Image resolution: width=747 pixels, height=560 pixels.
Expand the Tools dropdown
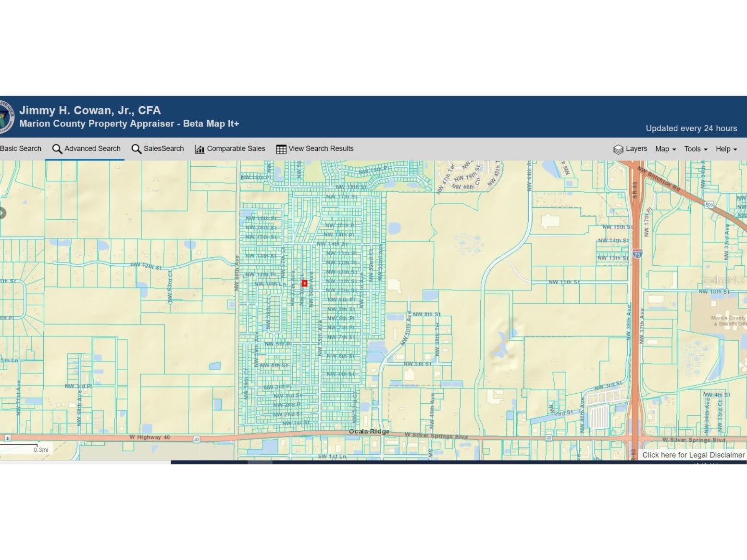695,149
